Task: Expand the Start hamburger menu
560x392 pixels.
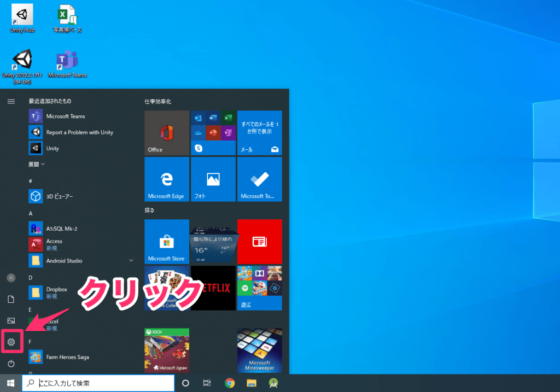Action: coord(11,101)
